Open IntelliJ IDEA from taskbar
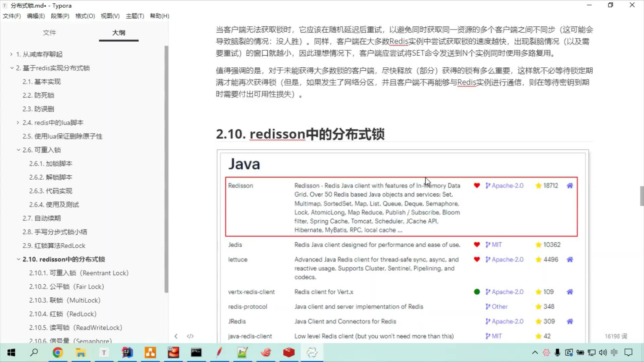The height and width of the screenshot is (362, 644). (x=127, y=353)
